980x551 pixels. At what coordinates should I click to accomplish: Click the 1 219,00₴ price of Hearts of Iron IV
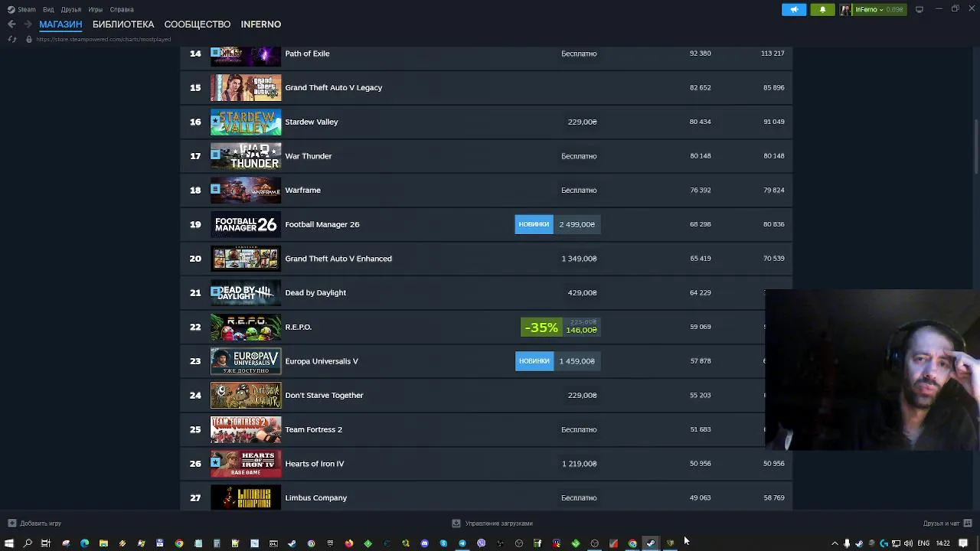pyautogui.click(x=579, y=464)
